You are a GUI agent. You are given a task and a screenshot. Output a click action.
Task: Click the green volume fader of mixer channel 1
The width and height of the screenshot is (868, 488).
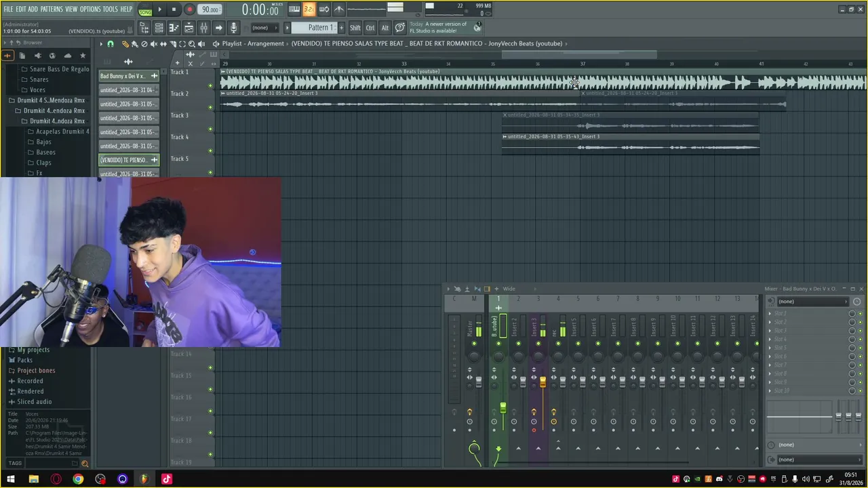503,408
